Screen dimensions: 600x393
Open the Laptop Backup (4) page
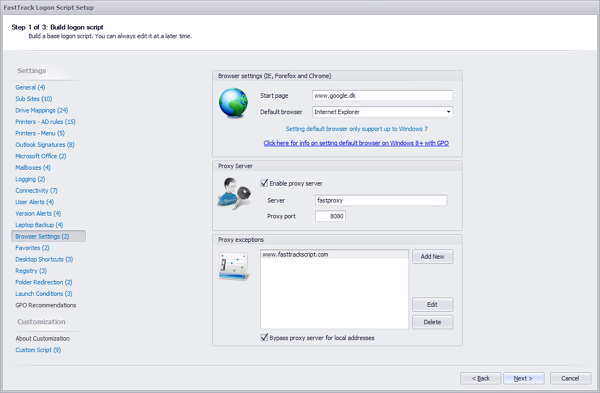[39, 225]
